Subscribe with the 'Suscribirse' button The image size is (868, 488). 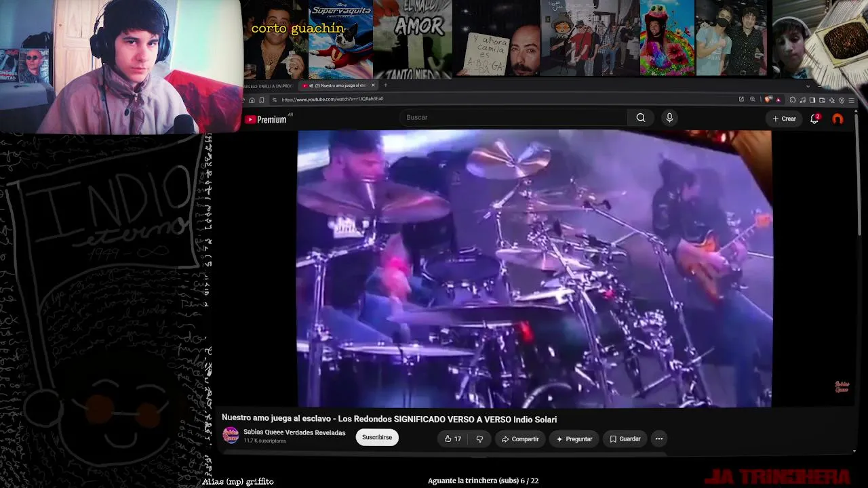pos(377,438)
